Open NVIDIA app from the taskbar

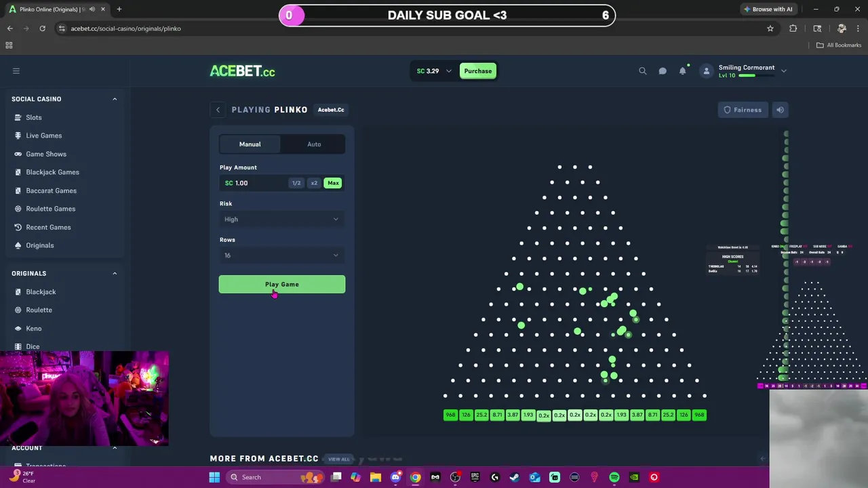[634, 477]
